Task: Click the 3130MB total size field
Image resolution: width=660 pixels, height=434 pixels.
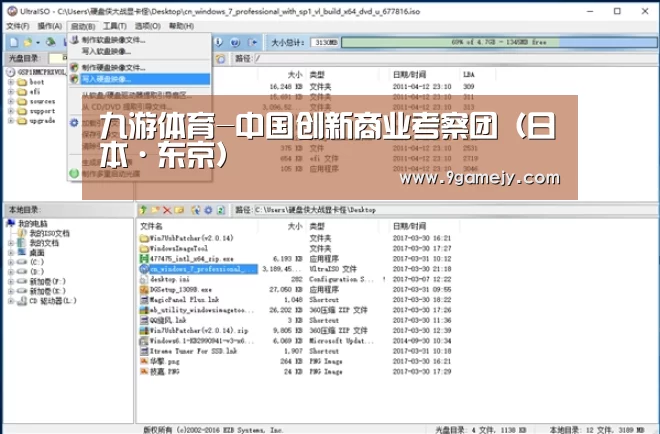Action: point(325,43)
